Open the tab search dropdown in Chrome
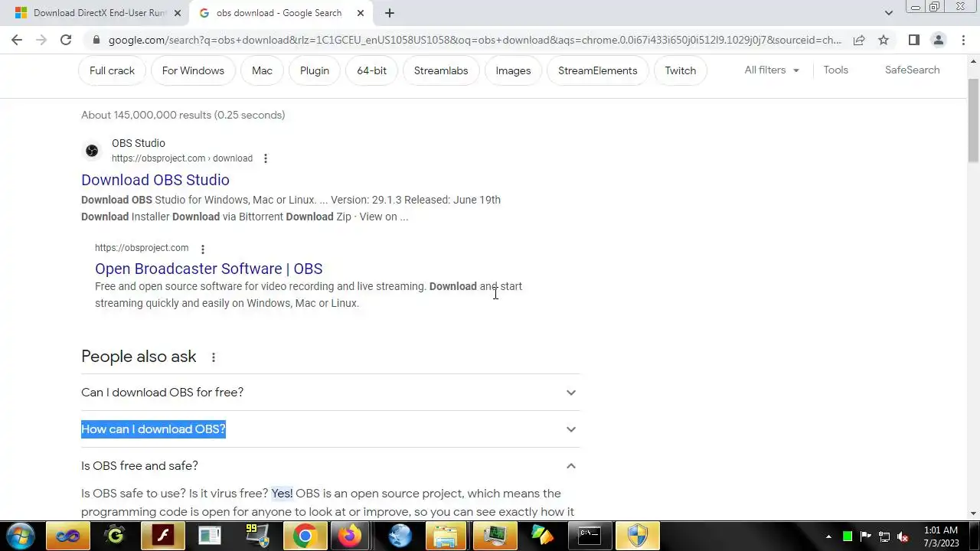The height and width of the screenshot is (551, 980). 888,13
